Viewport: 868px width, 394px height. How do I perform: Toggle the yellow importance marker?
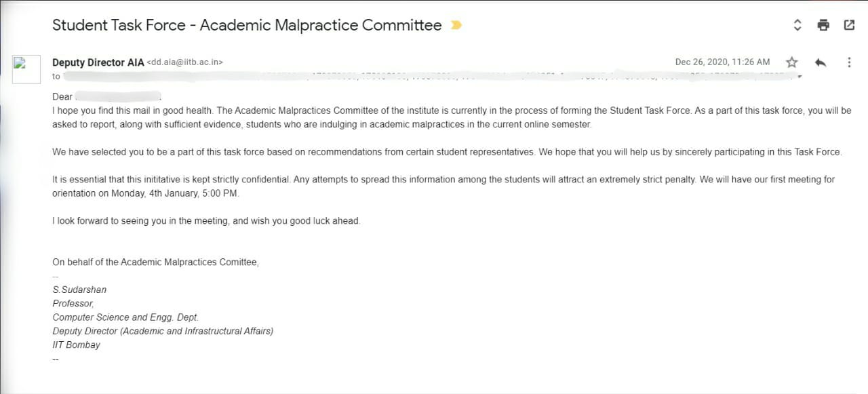click(456, 26)
